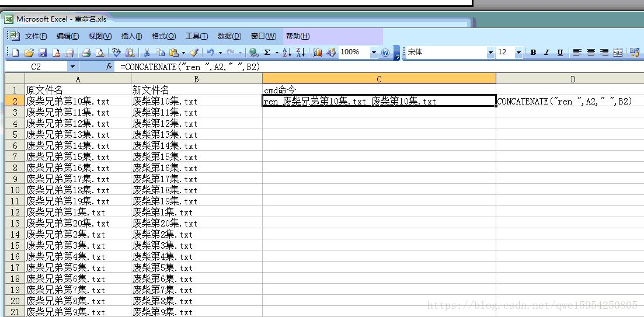Open the 宋体 font name dropdown
This screenshot has height=317, width=644.
[490, 53]
